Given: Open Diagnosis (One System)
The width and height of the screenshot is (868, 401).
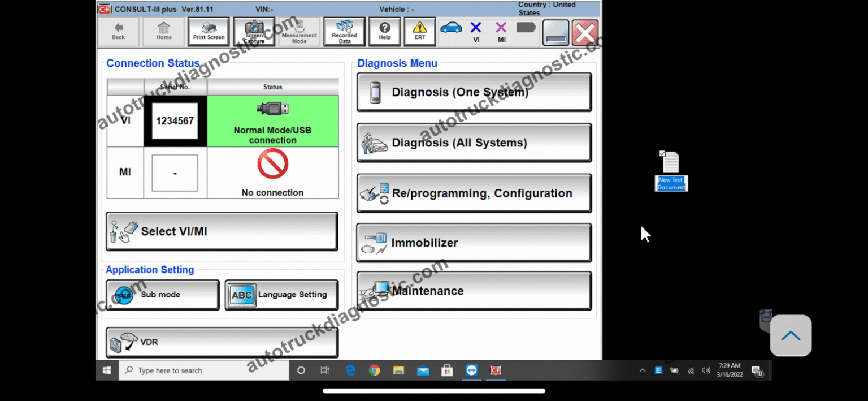Looking at the screenshot, I should pyautogui.click(x=474, y=92).
